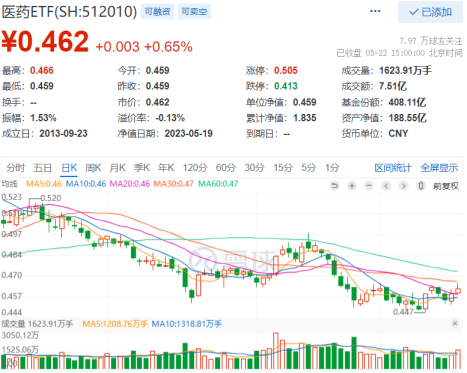This screenshot has width=467, height=373.
Task: Click the candlestick style icon beside 前复权
Action: 421,186
